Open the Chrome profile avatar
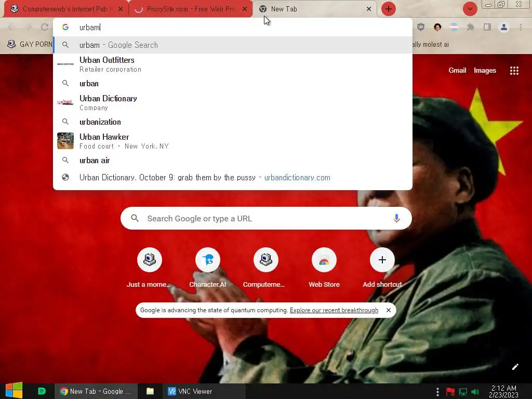This screenshot has width=532, height=399. (x=504, y=27)
